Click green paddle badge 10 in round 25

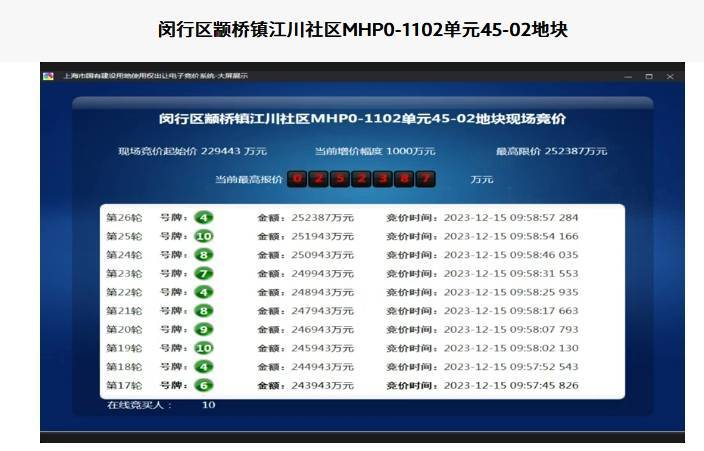tap(203, 236)
